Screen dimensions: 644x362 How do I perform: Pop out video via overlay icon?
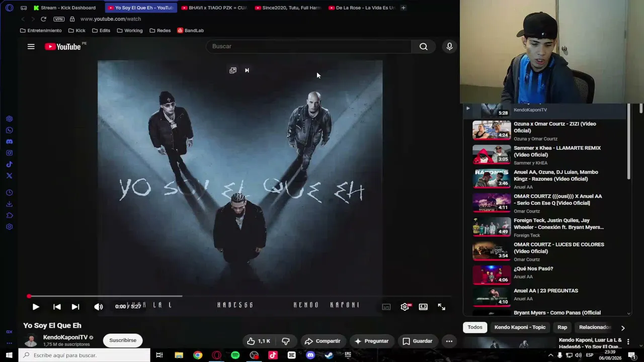pos(233,70)
